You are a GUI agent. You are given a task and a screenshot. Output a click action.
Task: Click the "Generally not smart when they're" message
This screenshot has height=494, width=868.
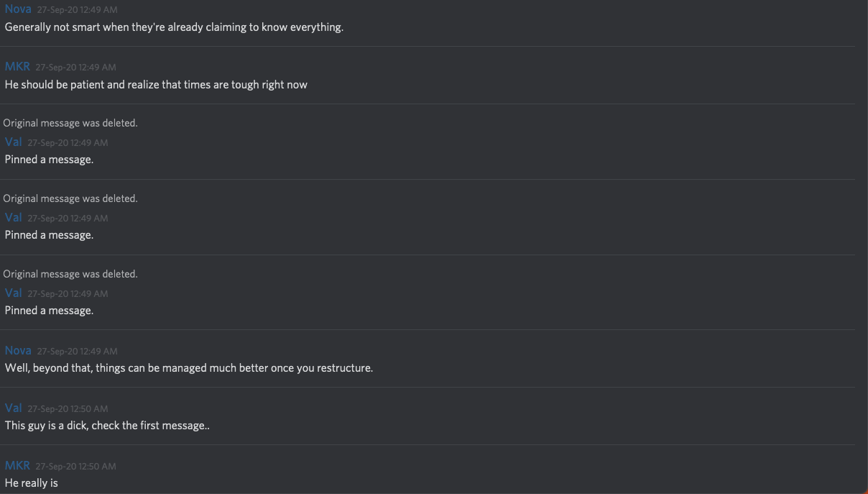(x=174, y=27)
